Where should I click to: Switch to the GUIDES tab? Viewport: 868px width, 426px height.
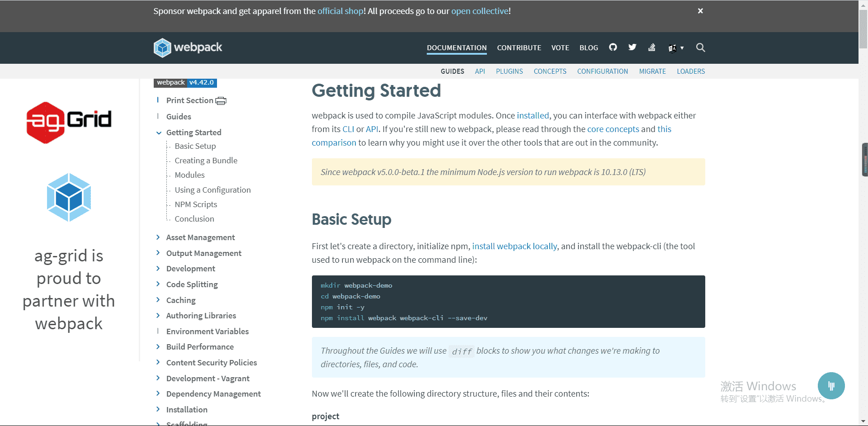point(452,71)
